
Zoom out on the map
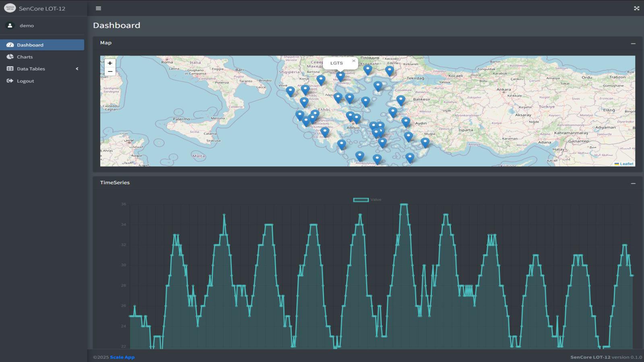point(110,72)
